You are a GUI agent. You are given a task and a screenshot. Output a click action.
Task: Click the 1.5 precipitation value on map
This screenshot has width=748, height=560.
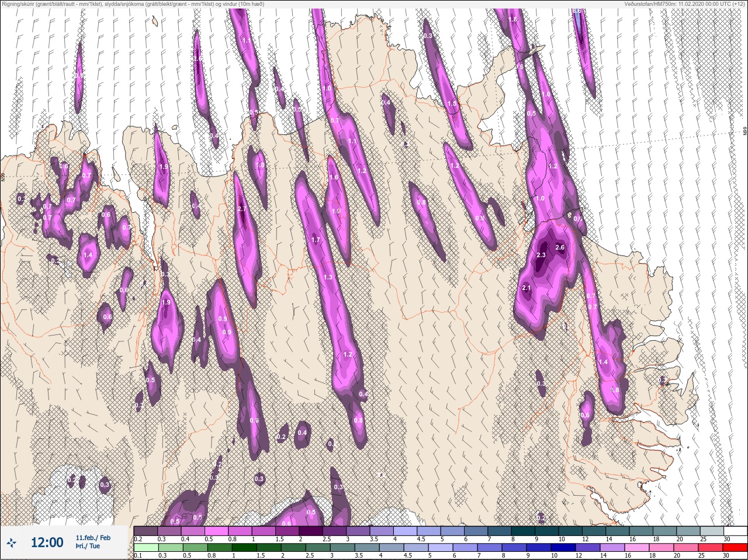click(451, 103)
